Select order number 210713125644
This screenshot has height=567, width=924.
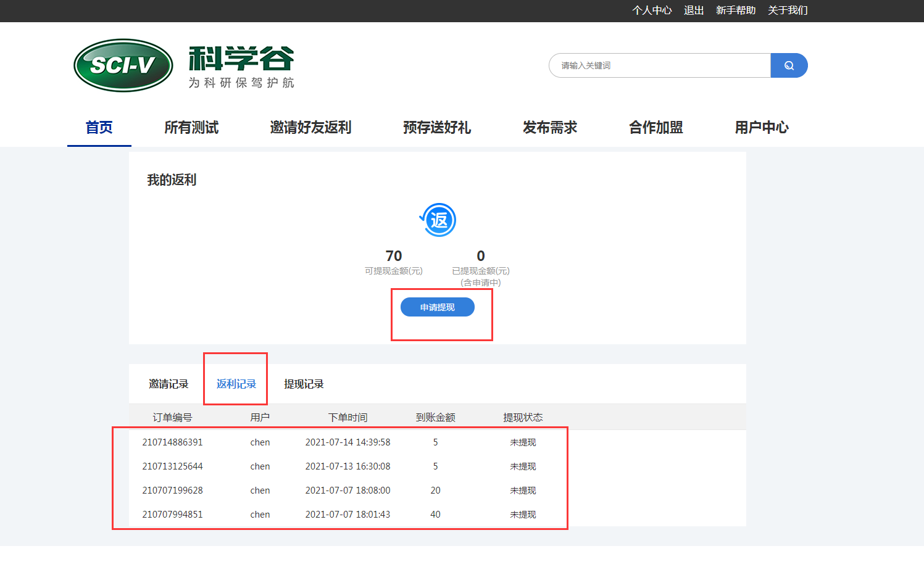[173, 466]
